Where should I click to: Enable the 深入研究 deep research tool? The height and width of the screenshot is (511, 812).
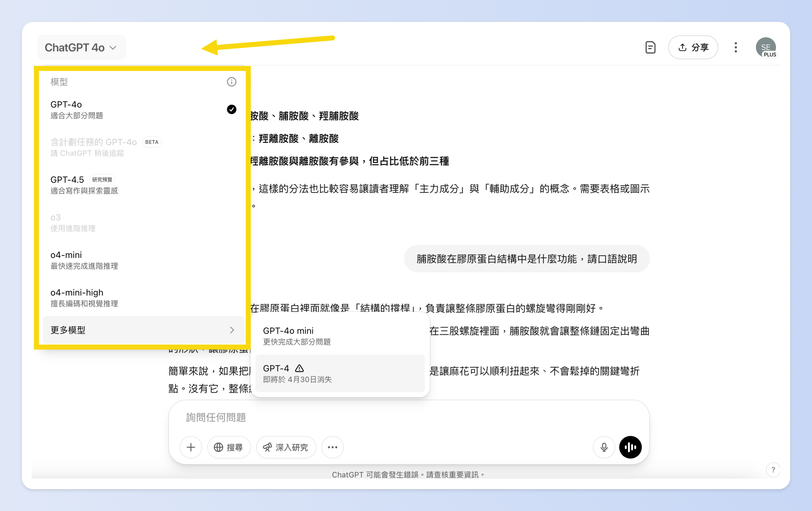286,447
